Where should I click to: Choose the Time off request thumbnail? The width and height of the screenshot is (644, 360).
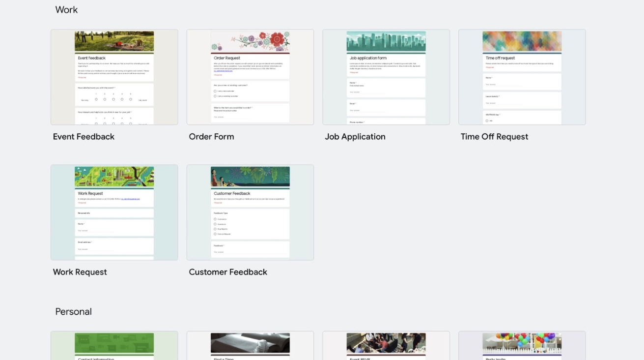point(522,77)
